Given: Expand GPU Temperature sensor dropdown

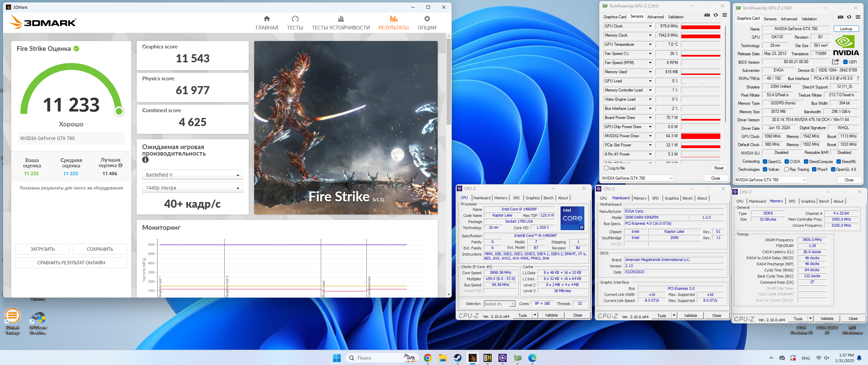Looking at the screenshot, I should [x=650, y=44].
